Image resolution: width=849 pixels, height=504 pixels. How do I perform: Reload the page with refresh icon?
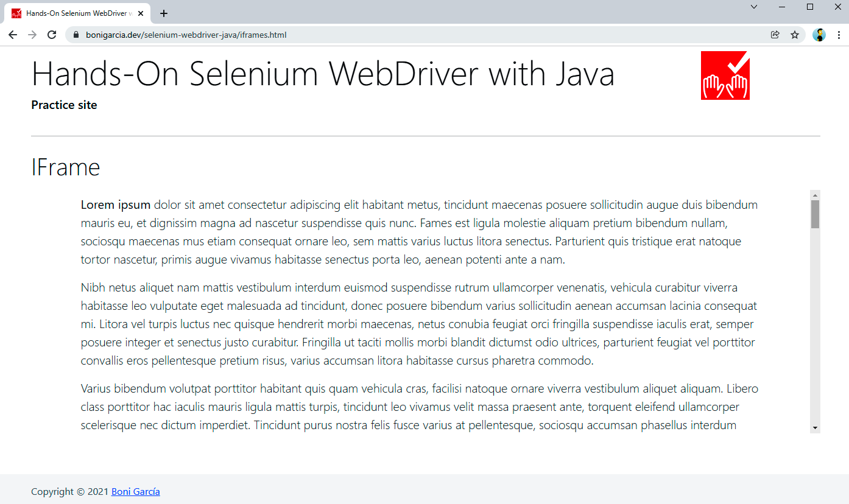click(52, 35)
